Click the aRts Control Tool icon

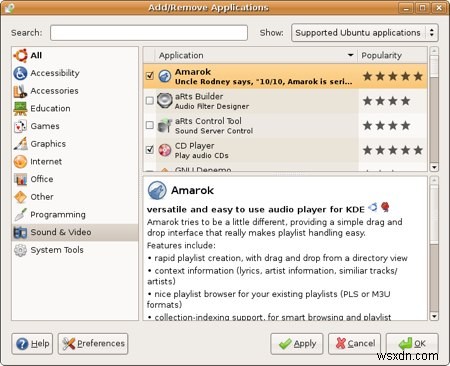click(165, 125)
